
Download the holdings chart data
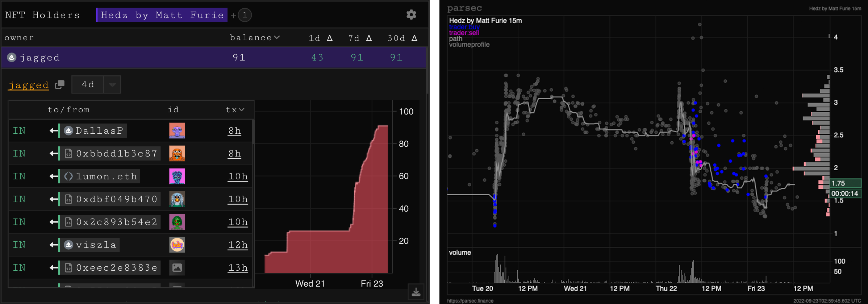click(x=416, y=292)
